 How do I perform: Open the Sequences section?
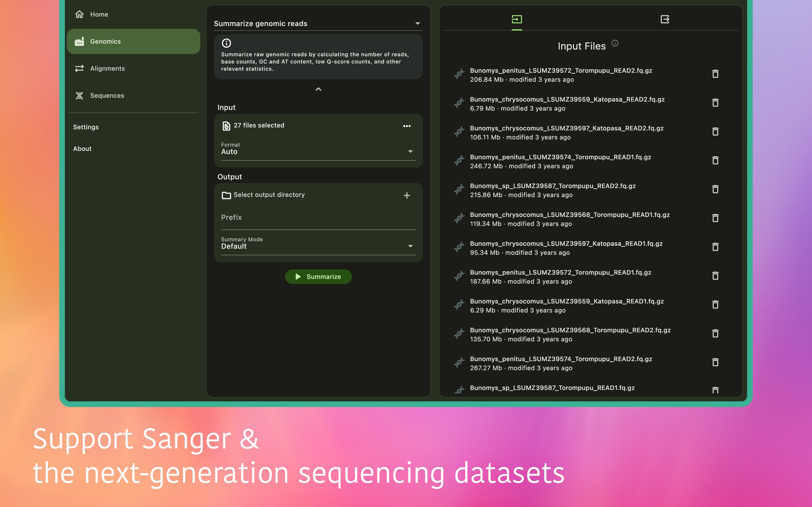(107, 95)
